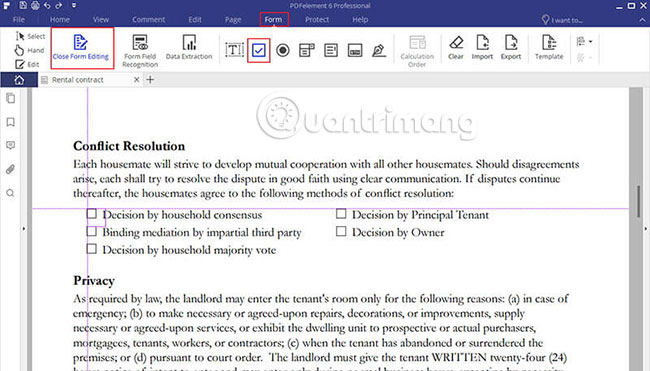650x371 pixels.
Task: Open the View ribbon tab
Action: pos(101,19)
